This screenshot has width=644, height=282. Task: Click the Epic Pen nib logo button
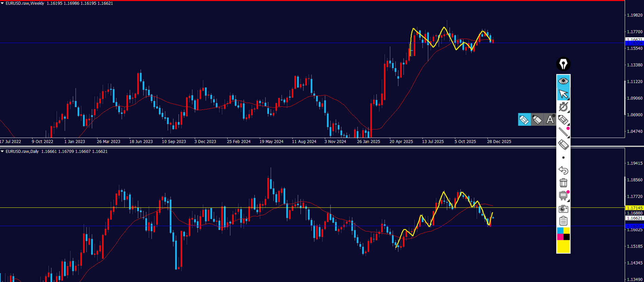pos(563,64)
